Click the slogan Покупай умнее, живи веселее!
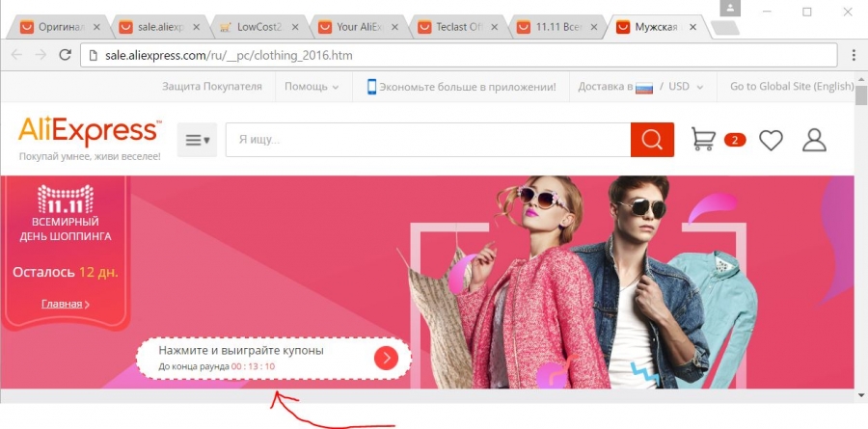The image size is (868, 429). click(x=90, y=156)
